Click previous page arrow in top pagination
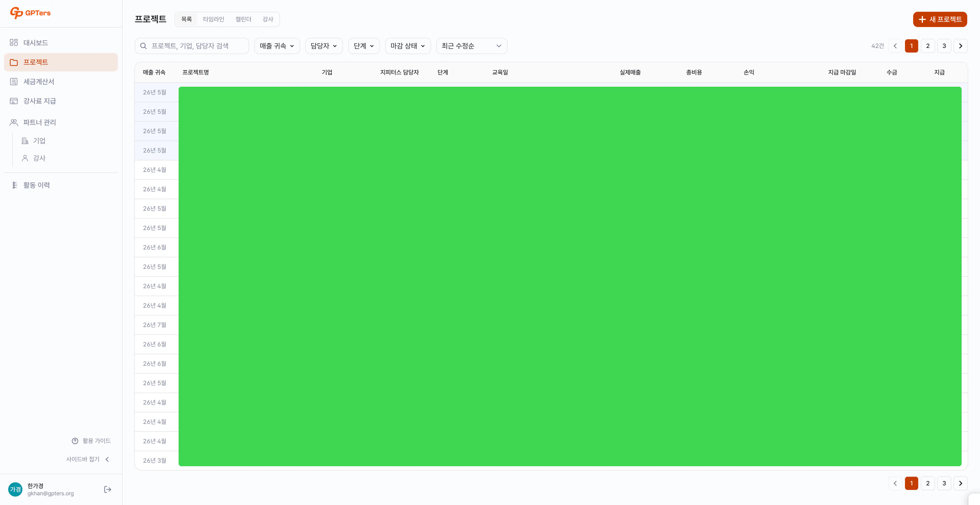Viewport: 980px width, 505px height. click(x=895, y=46)
